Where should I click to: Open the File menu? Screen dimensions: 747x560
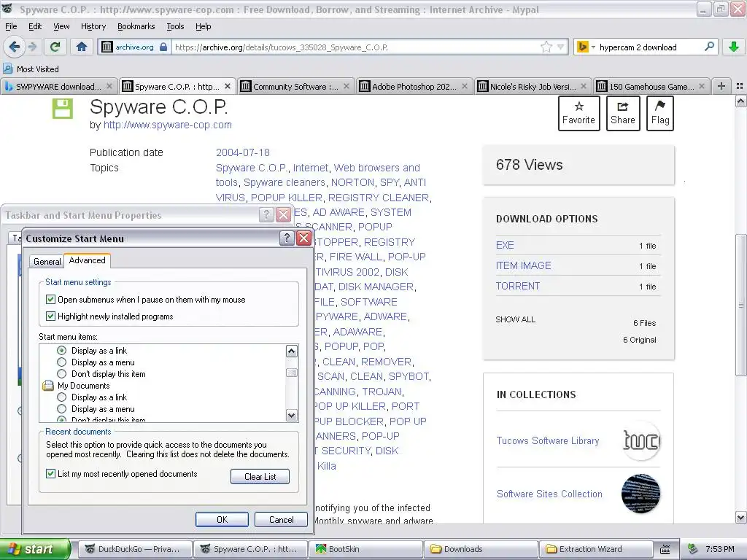click(11, 26)
